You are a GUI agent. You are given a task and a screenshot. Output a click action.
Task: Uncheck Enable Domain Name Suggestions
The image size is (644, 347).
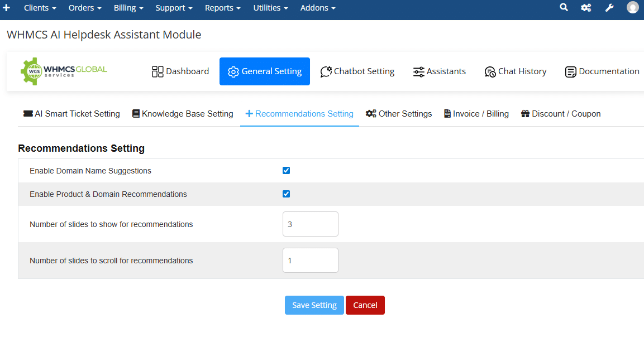287,171
